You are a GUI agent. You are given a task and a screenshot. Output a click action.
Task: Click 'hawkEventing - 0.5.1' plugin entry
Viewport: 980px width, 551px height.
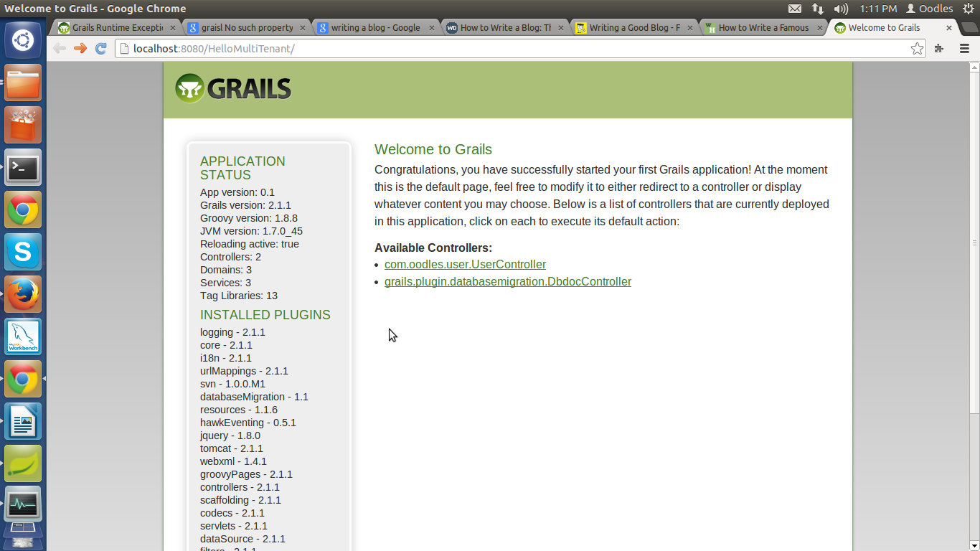[x=248, y=423]
